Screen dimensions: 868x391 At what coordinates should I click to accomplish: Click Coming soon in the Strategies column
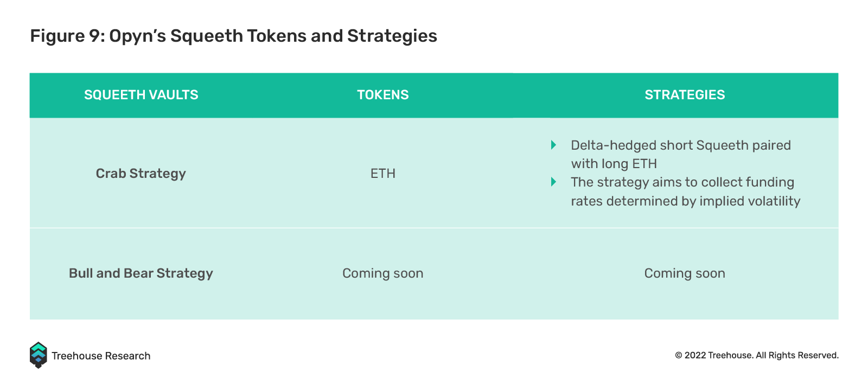point(685,273)
